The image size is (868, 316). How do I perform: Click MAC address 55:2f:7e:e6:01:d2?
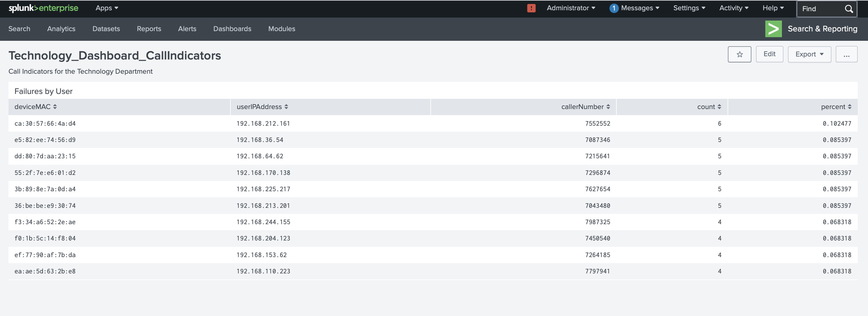(x=45, y=173)
